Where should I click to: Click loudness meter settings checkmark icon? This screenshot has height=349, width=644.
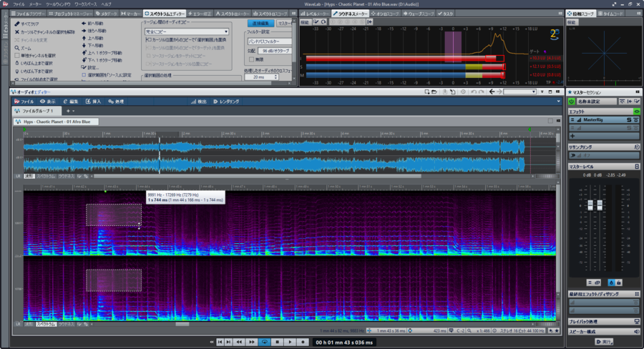[316, 22]
